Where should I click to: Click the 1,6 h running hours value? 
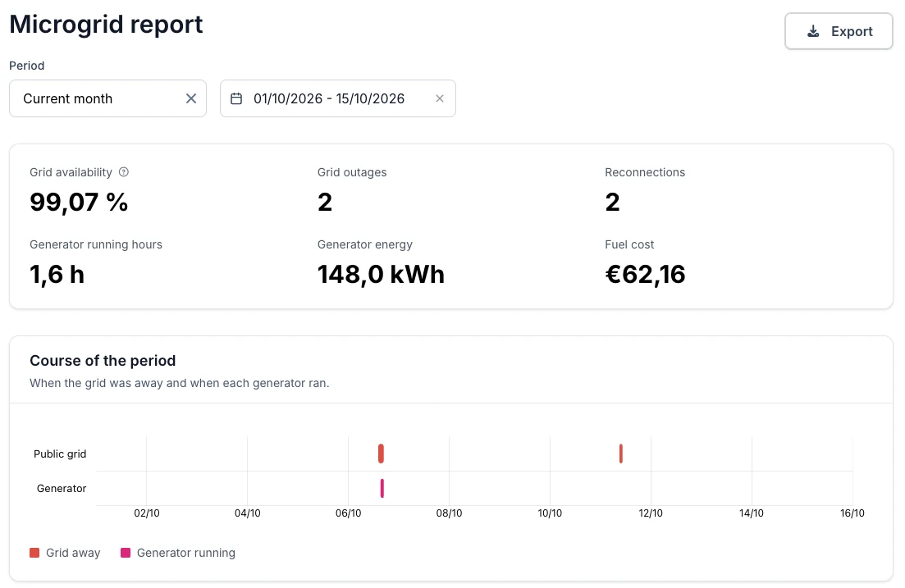pos(57,274)
